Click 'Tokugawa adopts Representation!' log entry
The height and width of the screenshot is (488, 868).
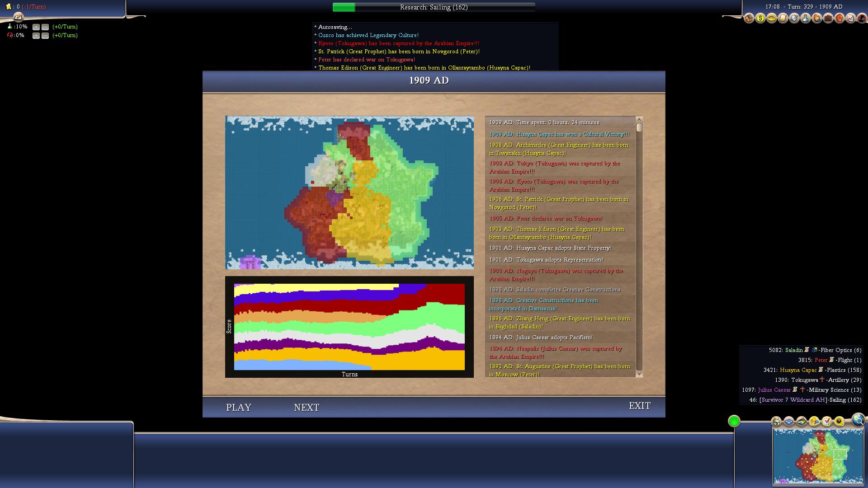(x=546, y=260)
